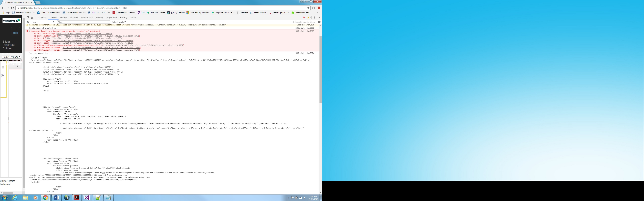Open the console settings gear
Image resolution: width=644 pixels, height=201 pixels.
coord(319,22)
